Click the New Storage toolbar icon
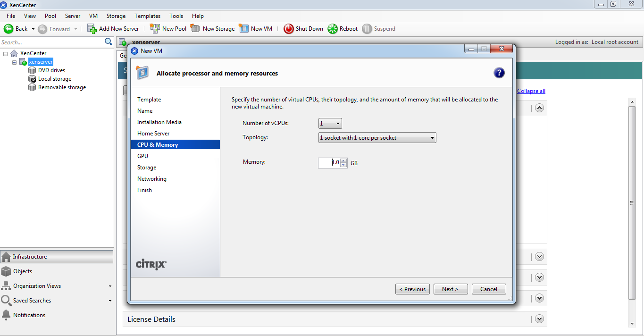 (x=195, y=28)
